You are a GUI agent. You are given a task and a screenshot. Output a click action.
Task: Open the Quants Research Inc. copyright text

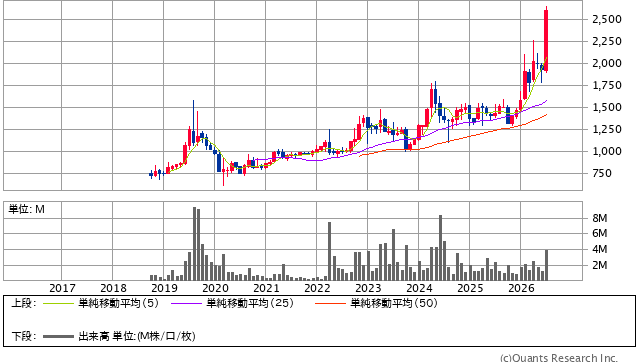click(559, 358)
